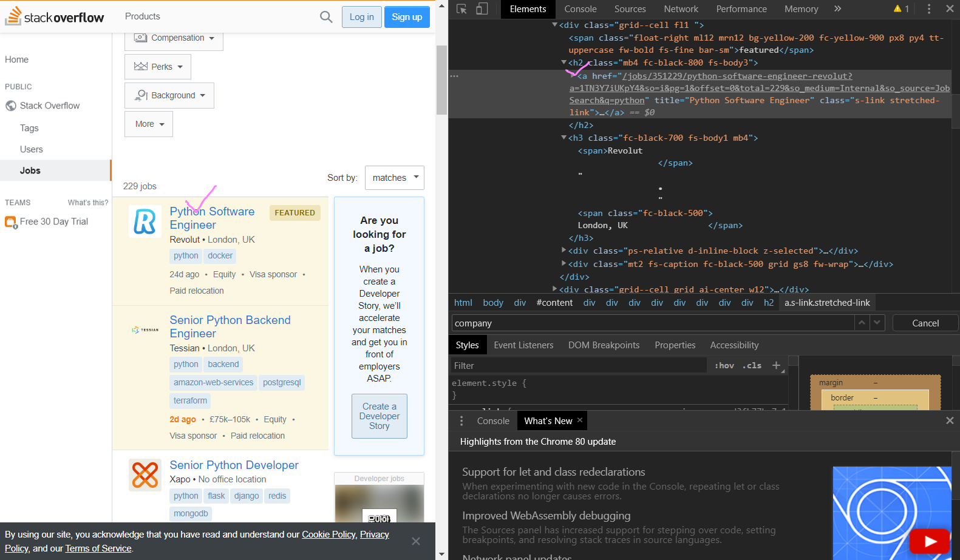Toggle the DevTools device toolbar icon
960x560 pixels.
[x=482, y=8]
